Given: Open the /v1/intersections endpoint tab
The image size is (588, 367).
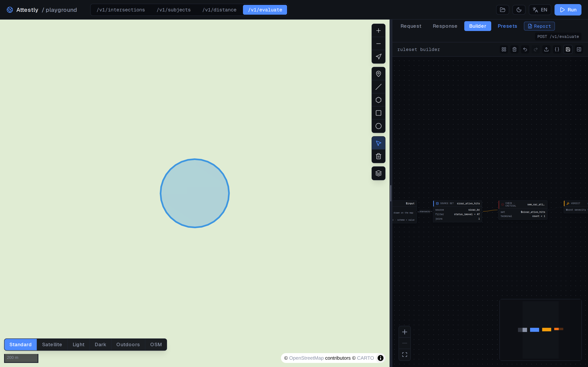Looking at the screenshot, I should [121, 10].
